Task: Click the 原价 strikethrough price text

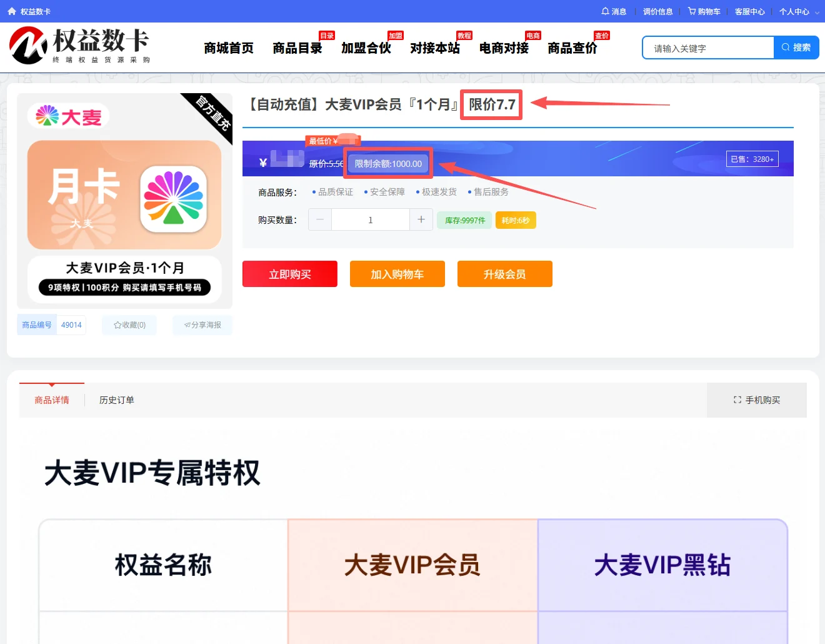Action: click(326, 164)
